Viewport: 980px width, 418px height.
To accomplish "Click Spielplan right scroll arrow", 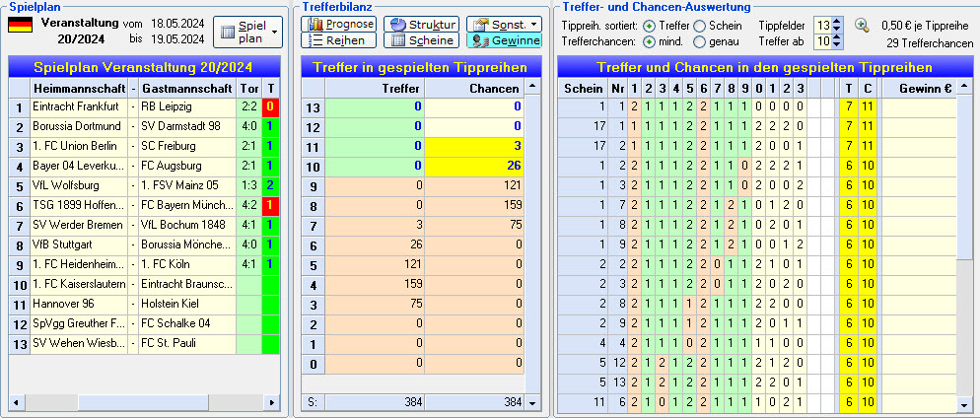I will [271, 402].
